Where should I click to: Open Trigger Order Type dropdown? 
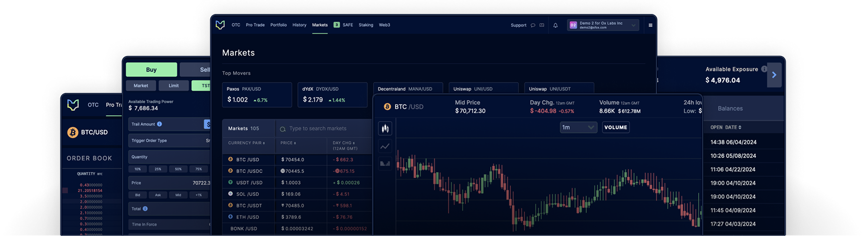(x=169, y=140)
